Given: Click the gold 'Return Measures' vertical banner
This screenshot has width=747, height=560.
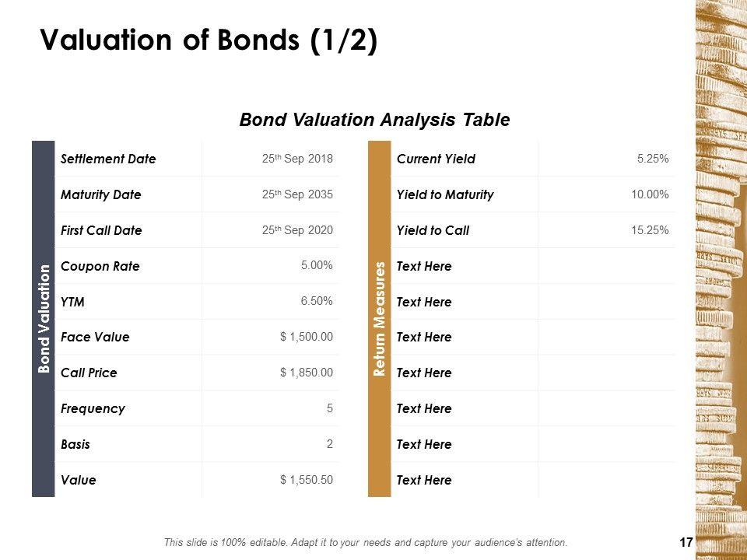Looking at the screenshot, I should 379,319.
